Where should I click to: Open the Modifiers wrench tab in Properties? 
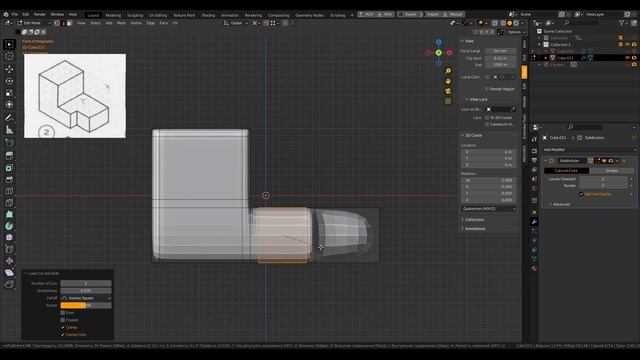534,222
